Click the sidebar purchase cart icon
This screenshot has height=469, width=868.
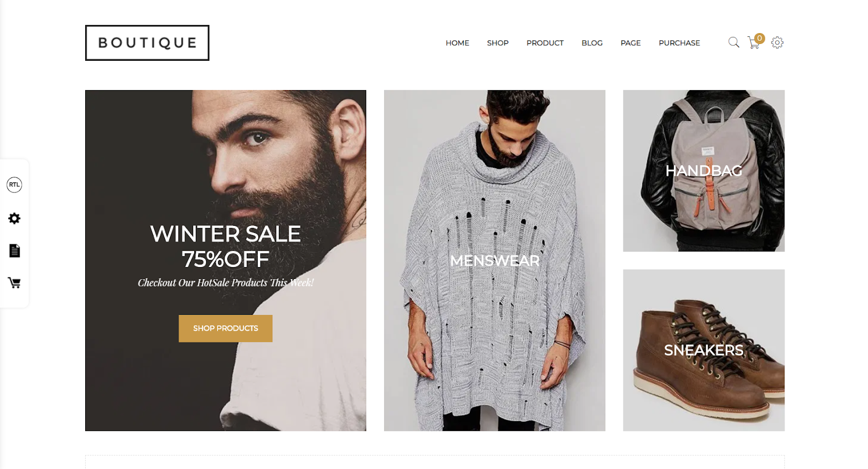point(14,283)
